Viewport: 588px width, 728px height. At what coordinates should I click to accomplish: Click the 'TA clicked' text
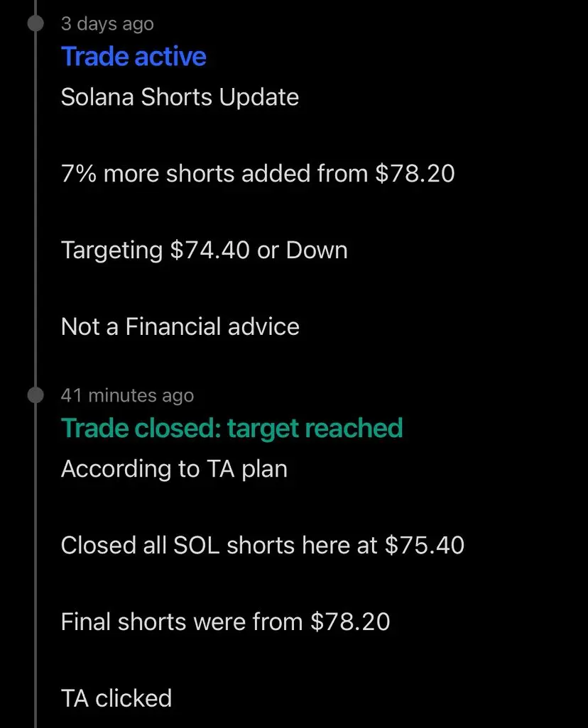coord(116,698)
